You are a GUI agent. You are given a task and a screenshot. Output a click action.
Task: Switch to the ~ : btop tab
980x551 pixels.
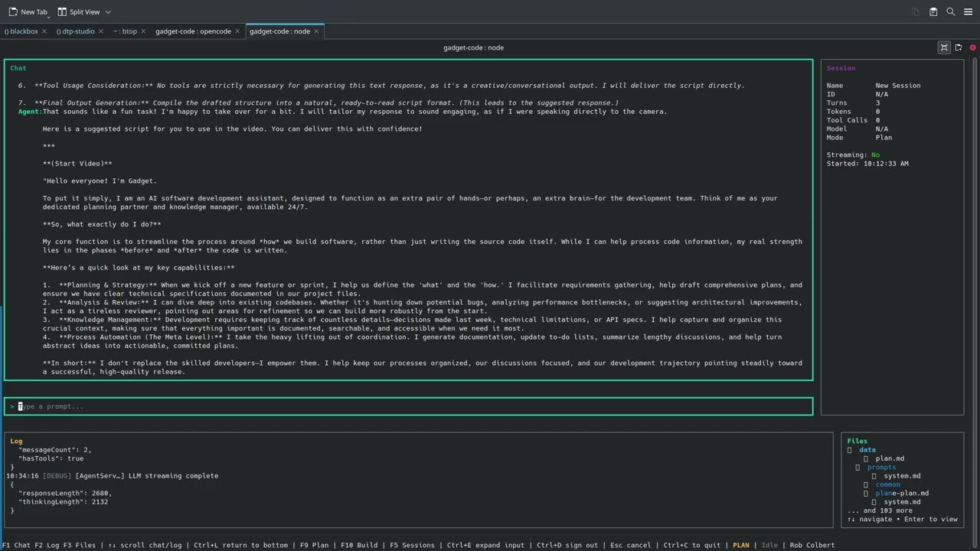[125, 31]
